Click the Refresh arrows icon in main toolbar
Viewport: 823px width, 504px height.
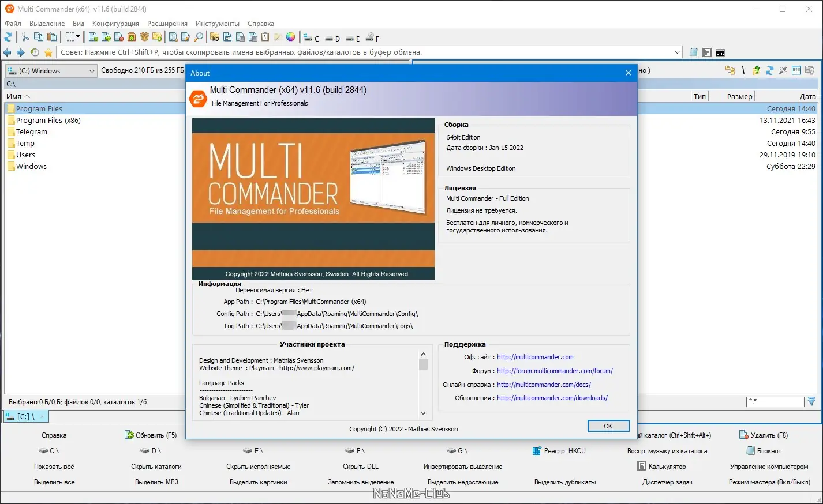point(8,37)
